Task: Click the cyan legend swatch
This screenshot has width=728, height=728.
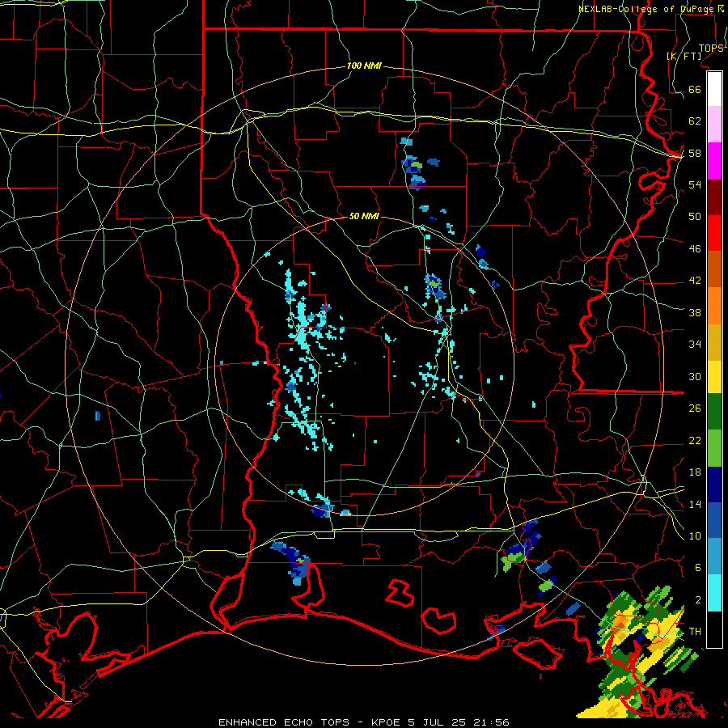Action: coord(714,593)
